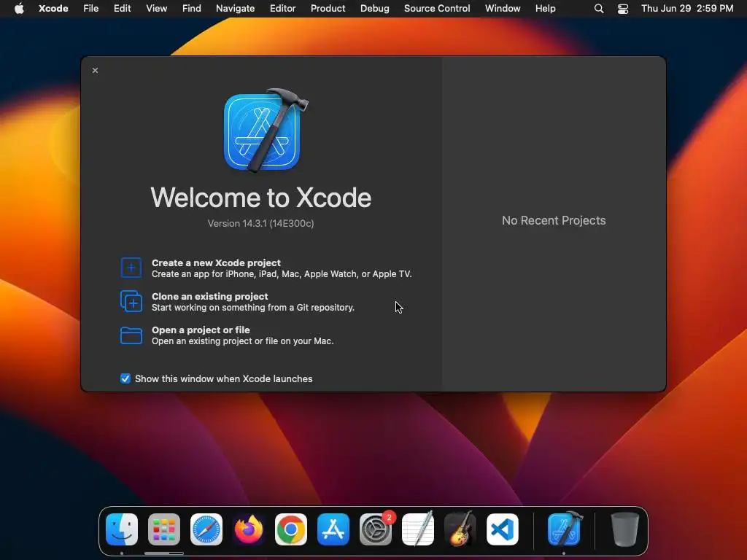Select Clone an existing project

click(237, 301)
